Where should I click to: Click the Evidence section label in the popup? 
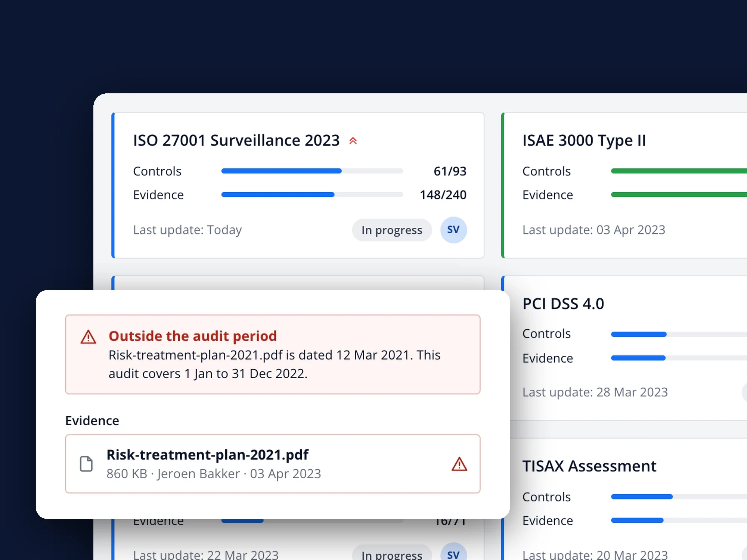[x=92, y=421]
